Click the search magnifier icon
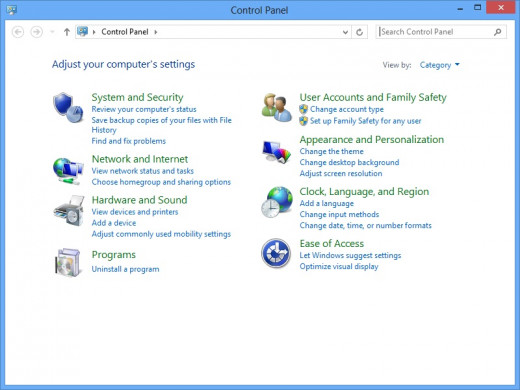Viewport: 520px width, 390px height. tap(498, 32)
